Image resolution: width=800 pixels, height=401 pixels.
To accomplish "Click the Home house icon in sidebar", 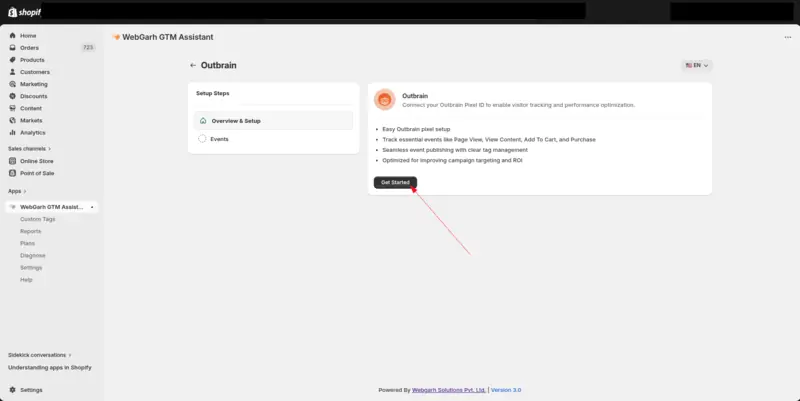I will pyautogui.click(x=13, y=36).
